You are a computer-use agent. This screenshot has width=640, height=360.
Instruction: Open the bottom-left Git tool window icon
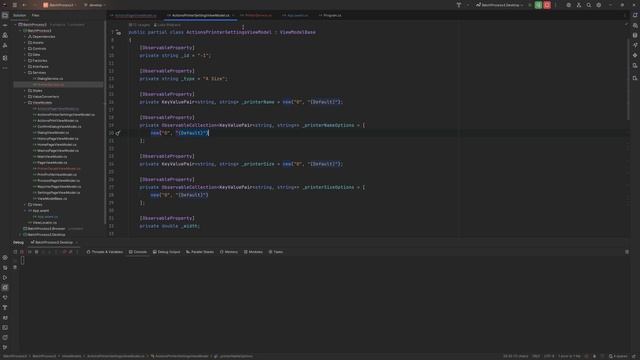[x=5, y=348]
